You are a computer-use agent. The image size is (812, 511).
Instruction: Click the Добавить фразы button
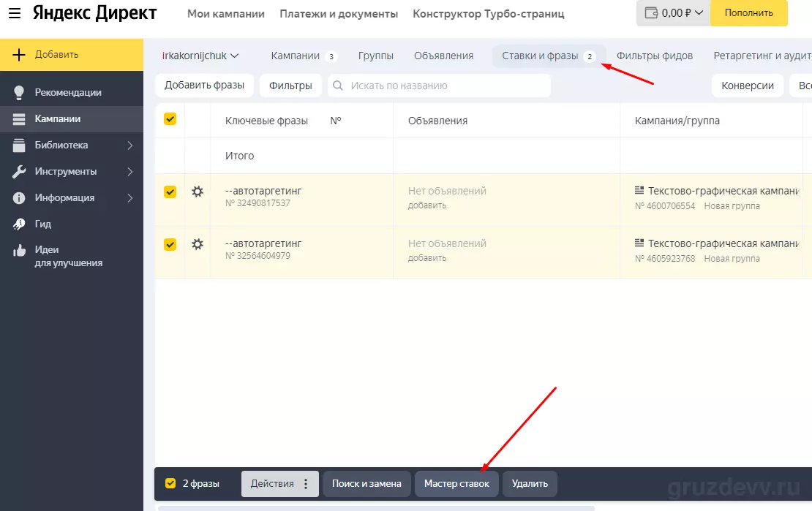point(204,86)
